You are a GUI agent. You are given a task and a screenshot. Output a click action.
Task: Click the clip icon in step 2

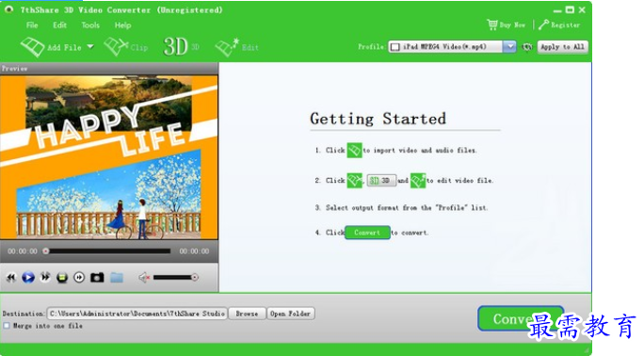[x=354, y=180]
